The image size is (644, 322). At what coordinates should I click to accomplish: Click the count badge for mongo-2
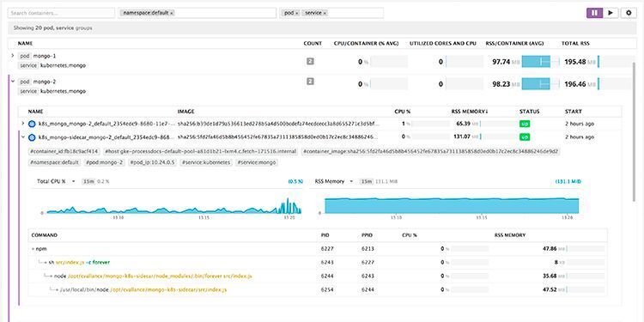(310, 82)
